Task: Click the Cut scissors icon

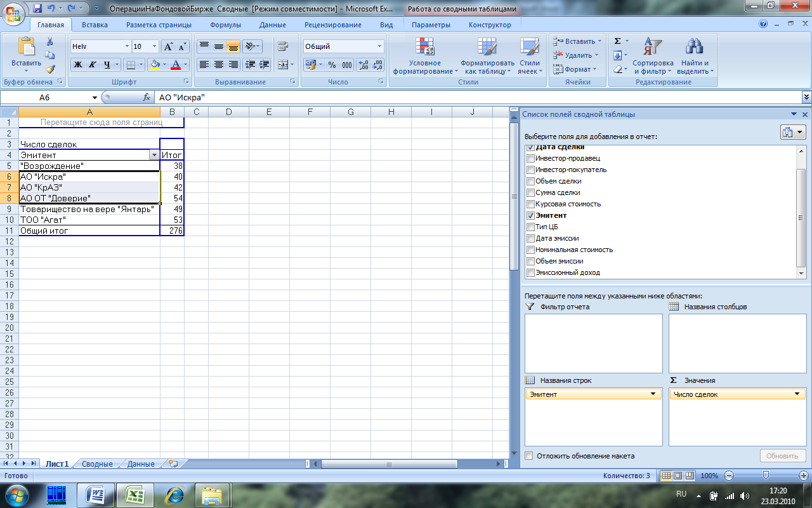Action: tap(50, 41)
